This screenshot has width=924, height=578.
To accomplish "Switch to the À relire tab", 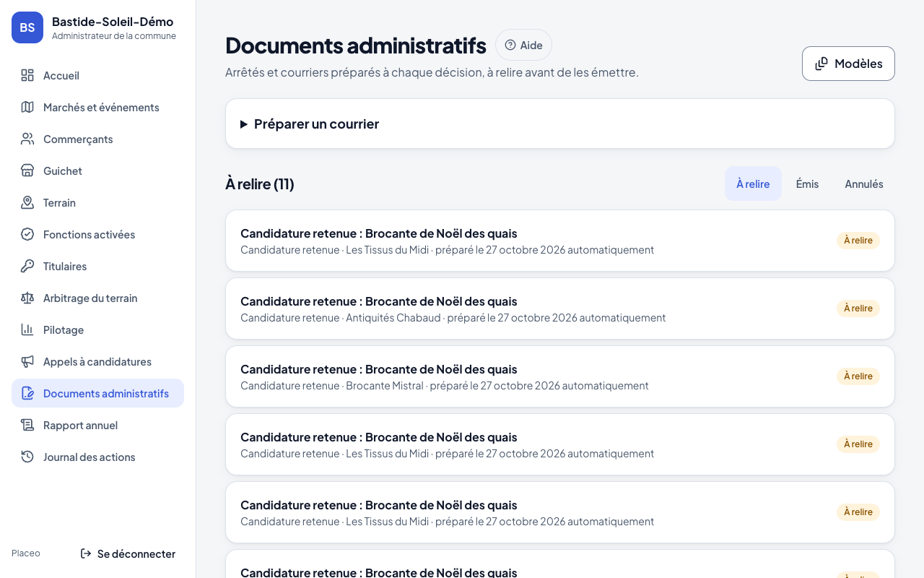I will [x=753, y=184].
